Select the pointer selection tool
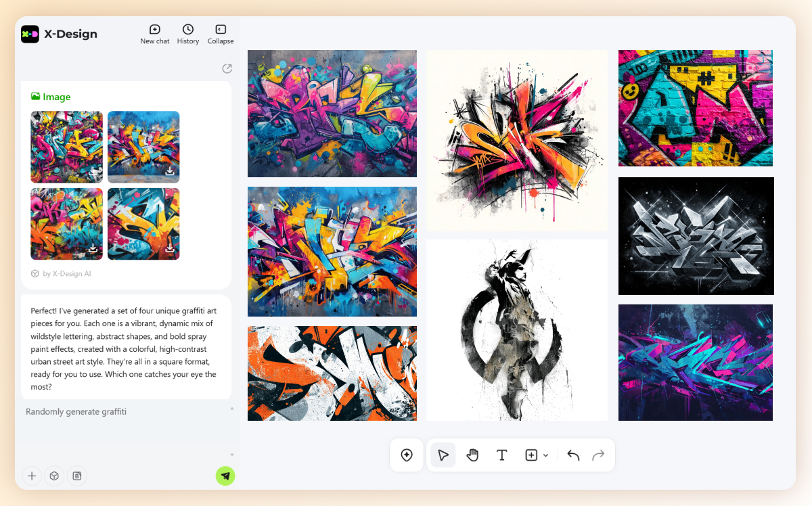 tap(443, 455)
